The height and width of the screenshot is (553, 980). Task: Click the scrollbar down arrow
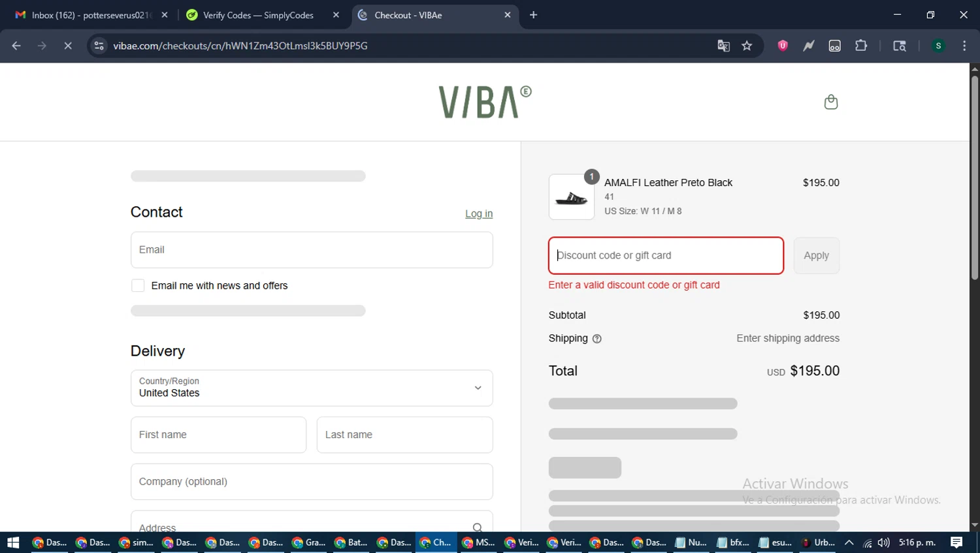point(974,525)
